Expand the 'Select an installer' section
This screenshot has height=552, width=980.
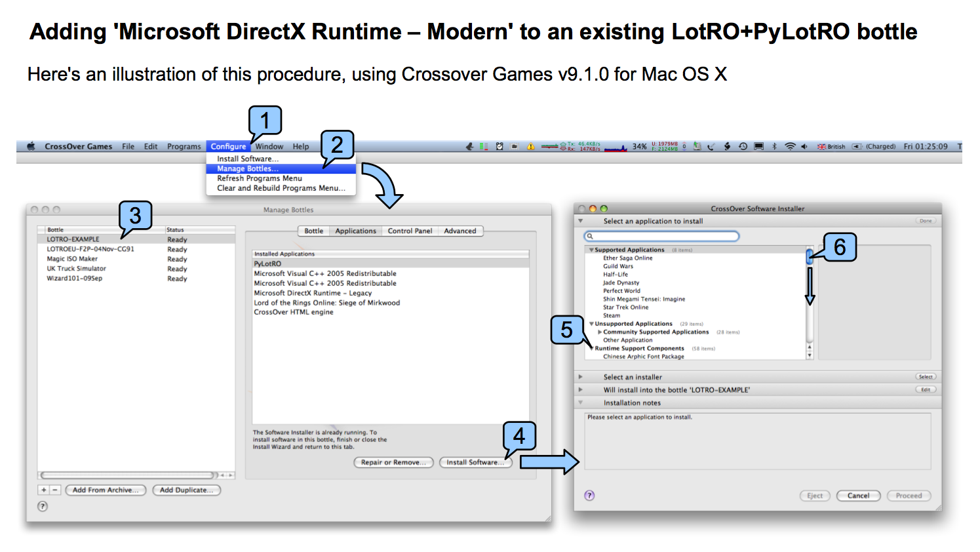tap(581, 377)
